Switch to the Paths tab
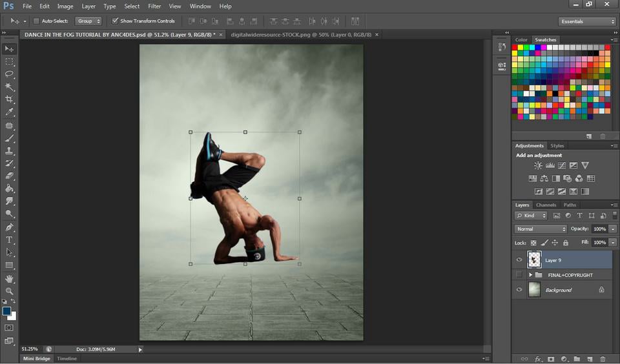Viewport: 620px width, 364px height. pyautogui.click(x=570, y=205)
